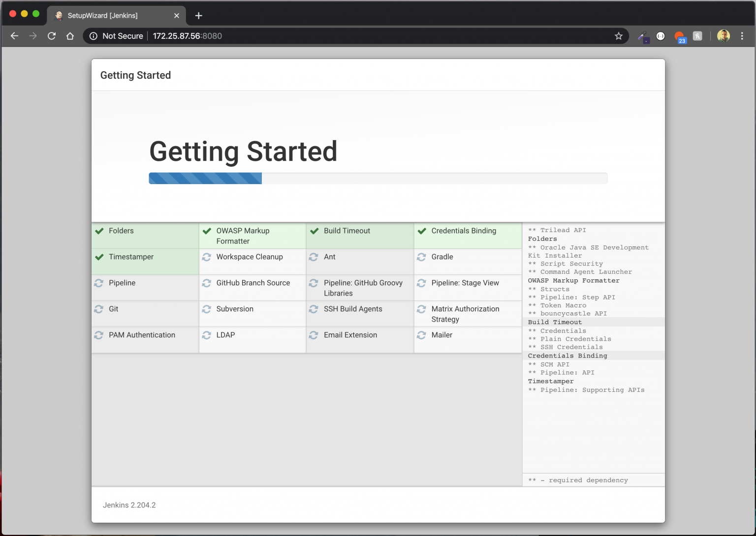Click the SSH Build Agents label
This screenshot has width=756, height=536.
coord(353,309)
